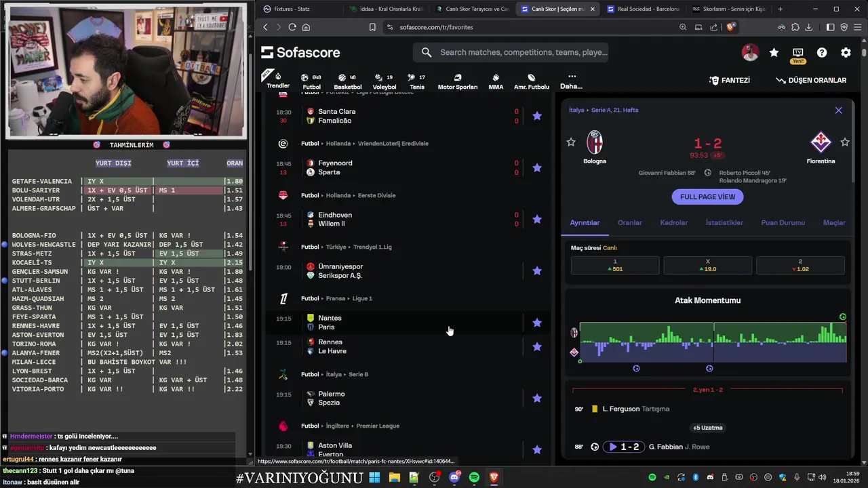Open File Explorer from the taskbar

(395, 478)
